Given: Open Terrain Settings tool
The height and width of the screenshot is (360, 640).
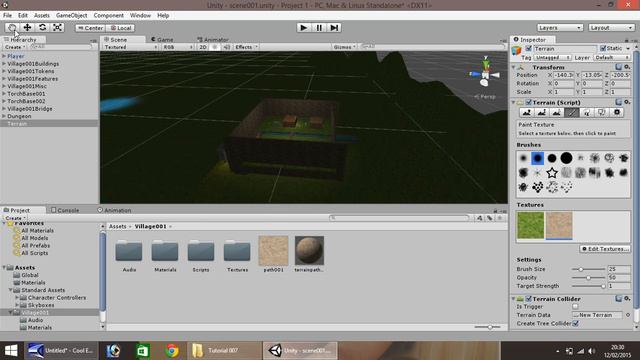Looking at the screenshot, I should 617,113.
